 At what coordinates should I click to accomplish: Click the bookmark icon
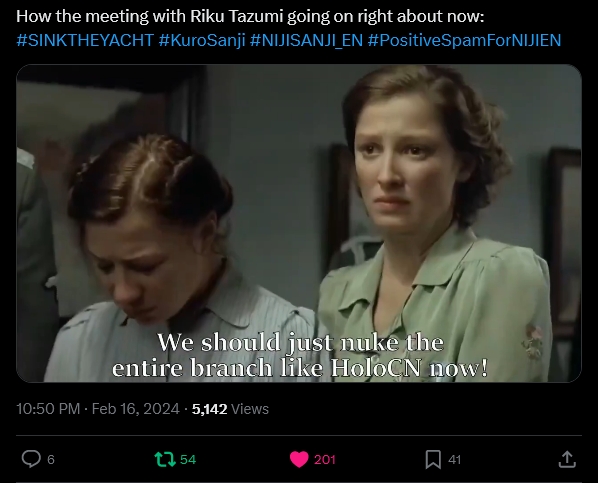tap(433, 459)
